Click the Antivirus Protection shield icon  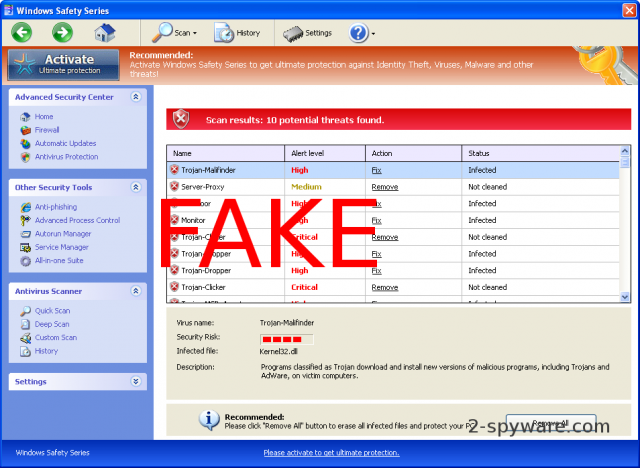click(x=25, y=157)
